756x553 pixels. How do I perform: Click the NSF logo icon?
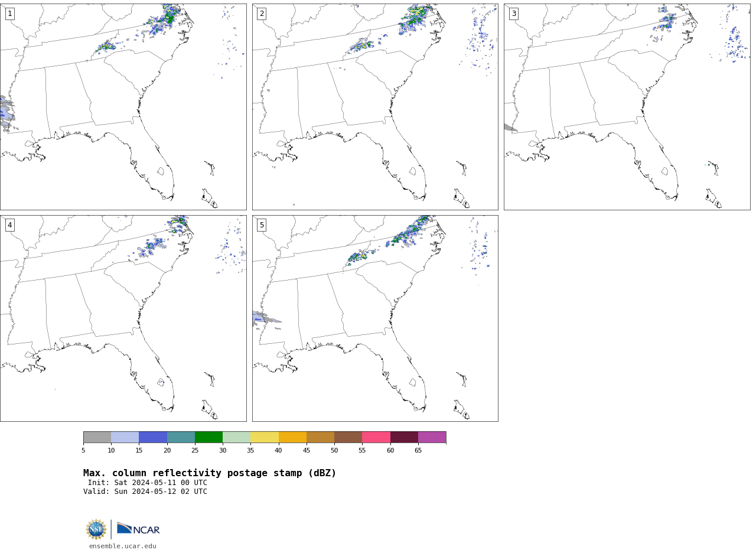pyautogui.click(x=96, y=529)
